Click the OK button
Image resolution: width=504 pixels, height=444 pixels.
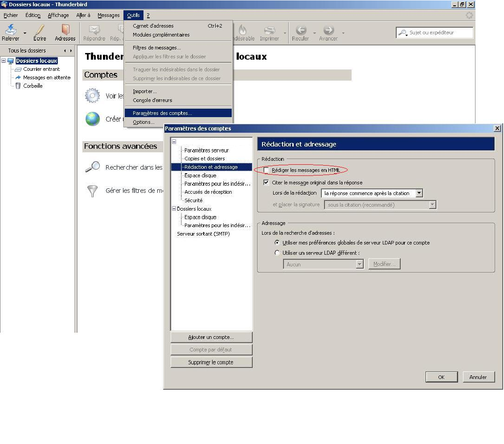tap(441, 377)
